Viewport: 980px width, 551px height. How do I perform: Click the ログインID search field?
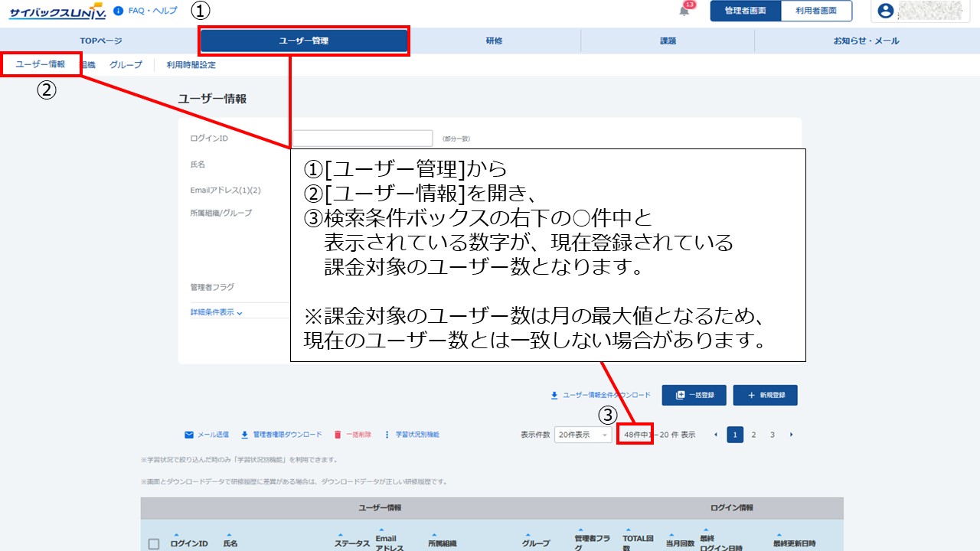point(363,139)
